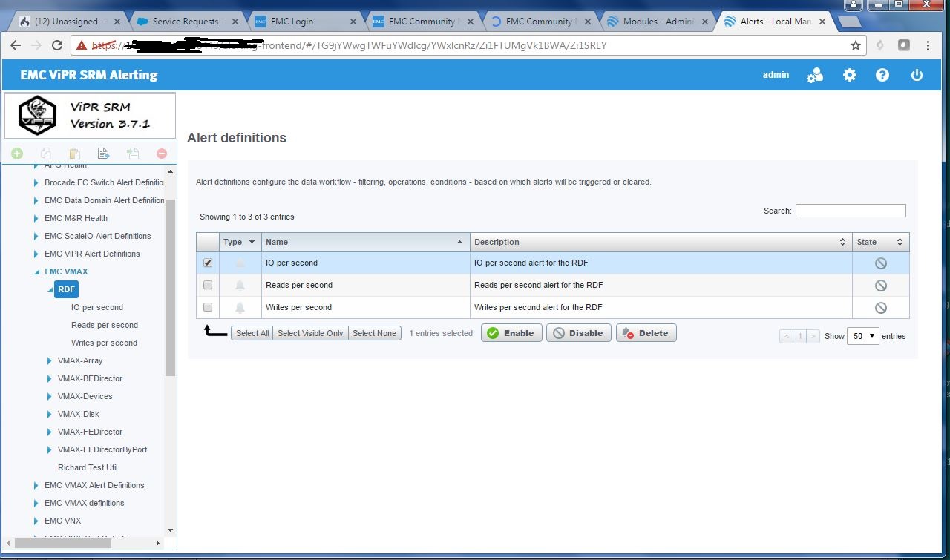Viewport: 950px width, 560px height.
Task: Click the browser address bar
Action: point(468,45)
